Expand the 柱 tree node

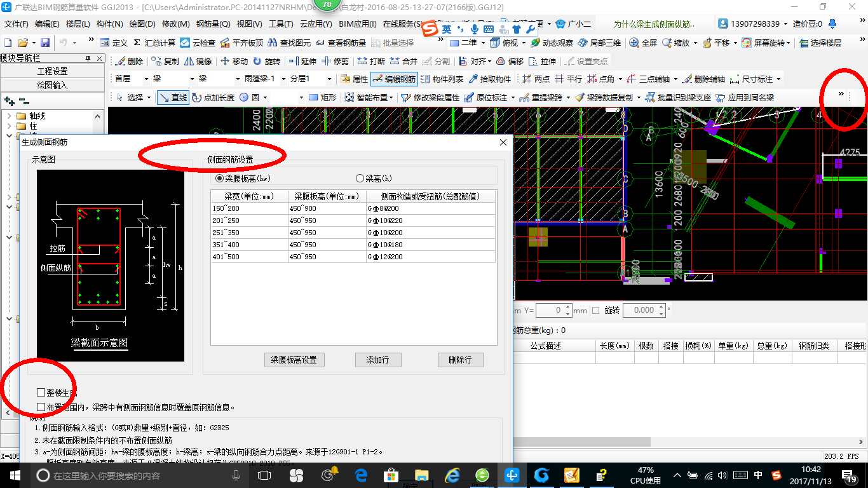click(x=9, y=126)
